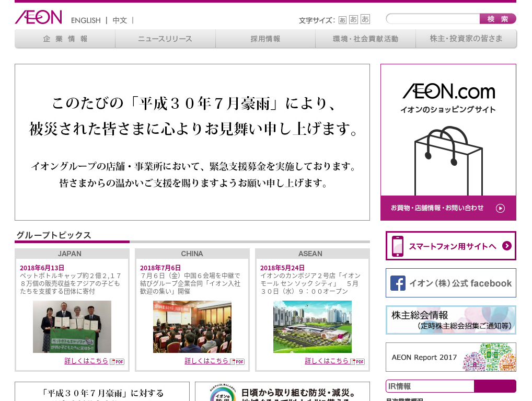The width and height of the screenshot is (532, 401).
Task: Click the 2018年7月6日 news date
Action: (160, 268)
